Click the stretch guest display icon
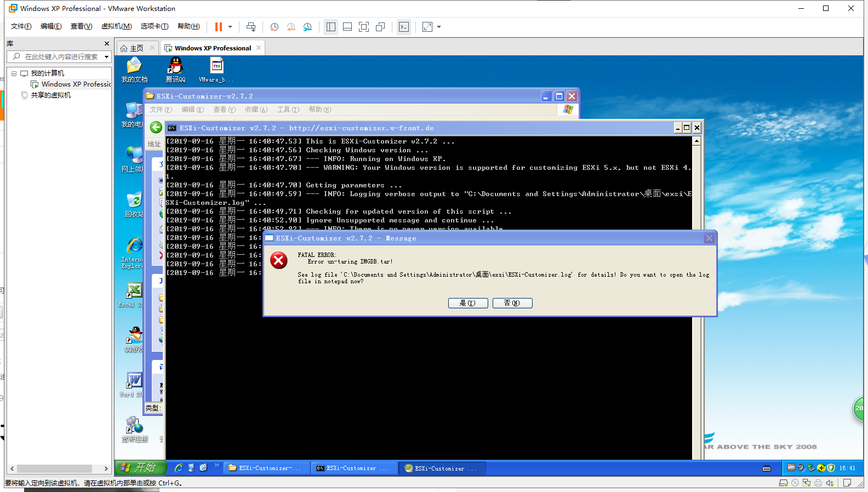The height and width of the screenshot is (492, 868). pos(427,27)
